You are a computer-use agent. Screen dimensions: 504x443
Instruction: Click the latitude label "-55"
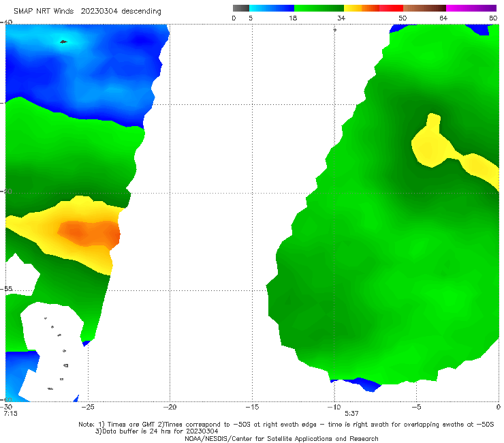point(6,288)
